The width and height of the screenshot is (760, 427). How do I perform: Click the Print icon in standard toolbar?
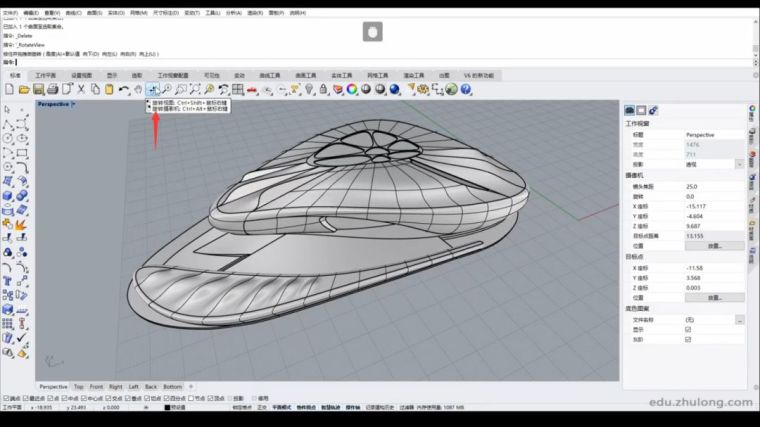(52, 89)
